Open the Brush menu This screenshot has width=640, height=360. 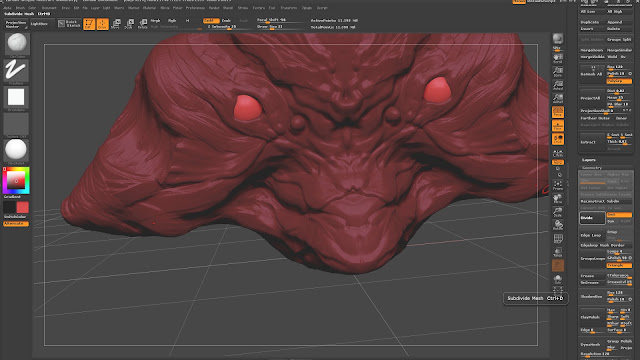click(20, 8)
